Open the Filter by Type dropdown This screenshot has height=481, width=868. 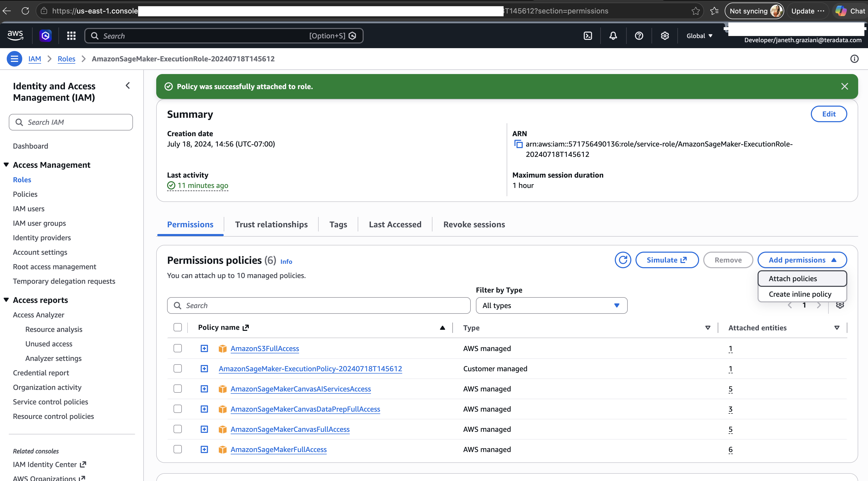[x=551, y=305]
